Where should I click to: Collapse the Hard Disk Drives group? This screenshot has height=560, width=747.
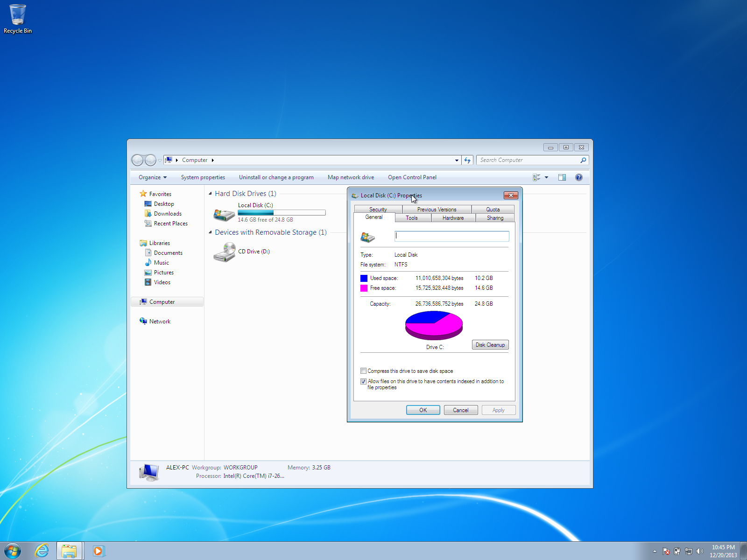click(x=210, y=194)
